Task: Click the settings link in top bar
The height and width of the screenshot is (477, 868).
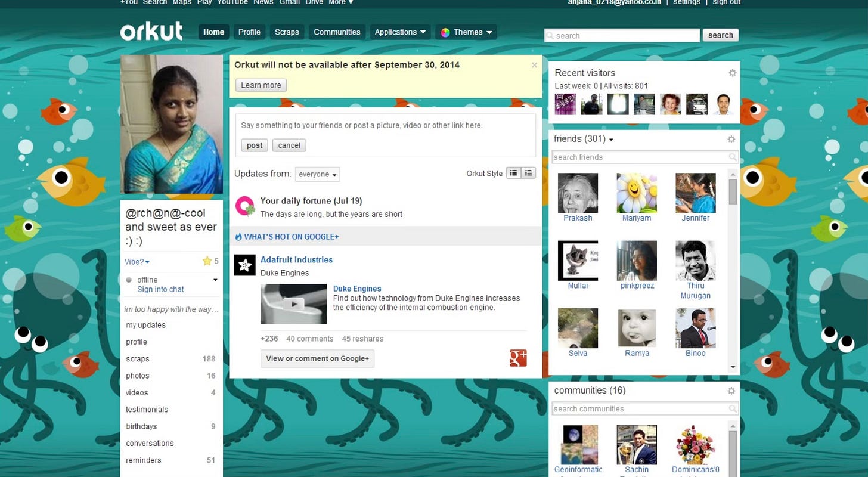Action: (x=687, y=2)
